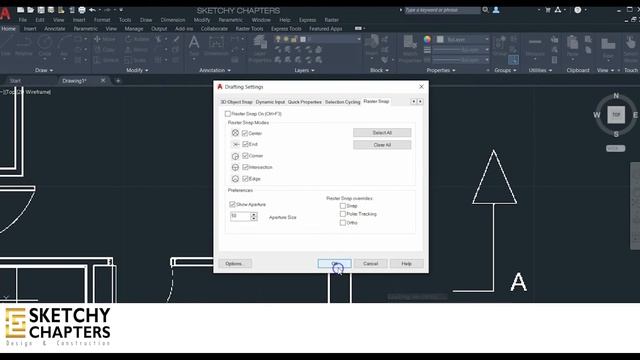
Task: Expand the Draw panel dropdown
Action: coord(44,70)
